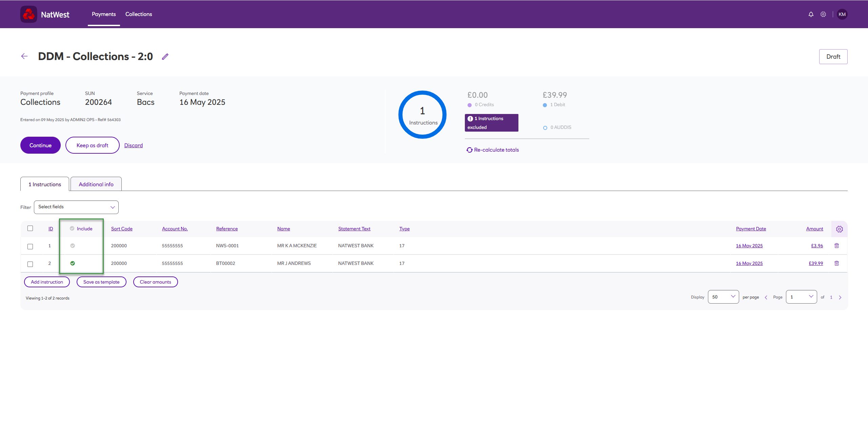Open notifications bell icon

point(811,14)
